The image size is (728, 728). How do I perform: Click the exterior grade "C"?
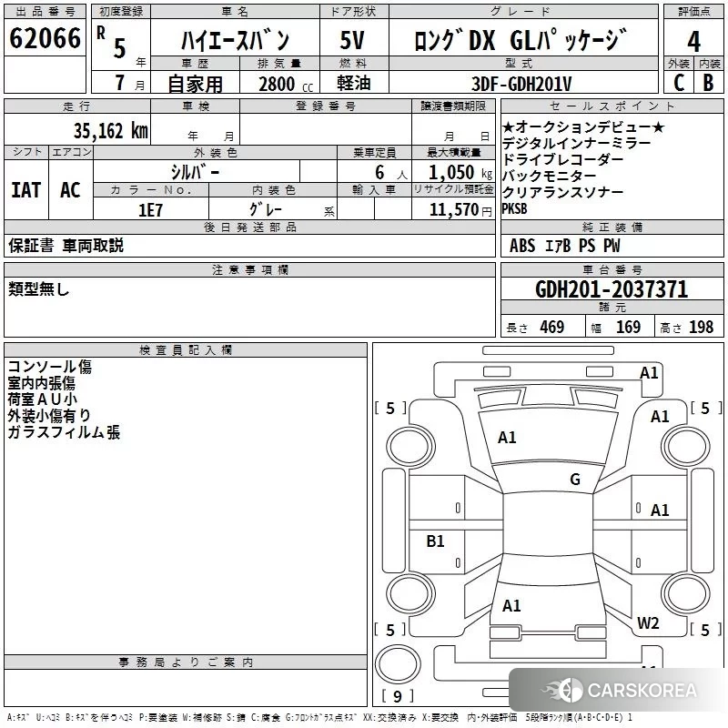pyautogui.click(x=679, y=83)
